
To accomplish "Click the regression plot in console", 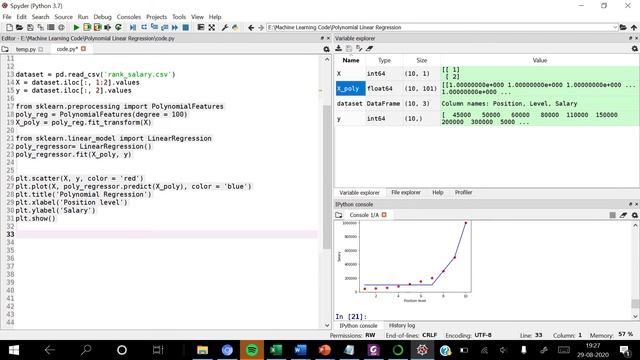I will [x=403, y=261].
